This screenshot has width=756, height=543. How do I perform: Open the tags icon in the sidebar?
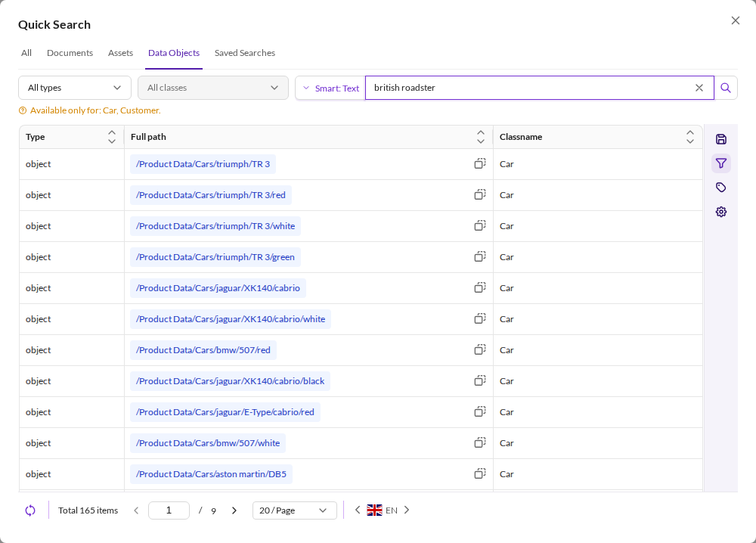720,188
